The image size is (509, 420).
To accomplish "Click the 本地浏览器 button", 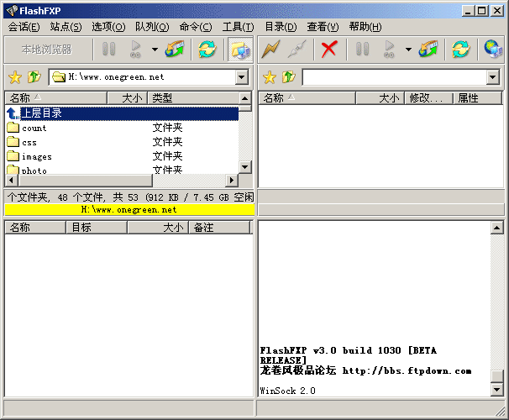I will tap(47, 50).
